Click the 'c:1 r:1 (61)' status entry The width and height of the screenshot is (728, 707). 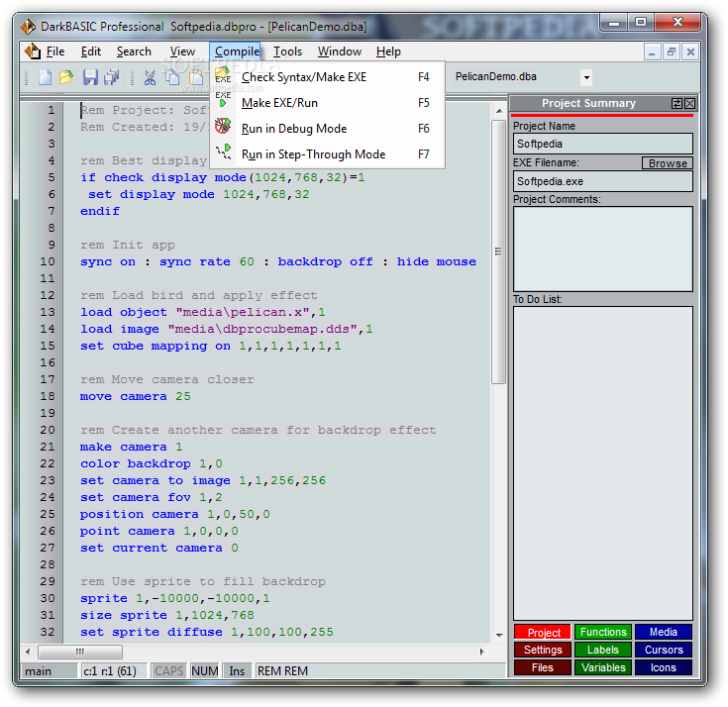pos(113,670)
